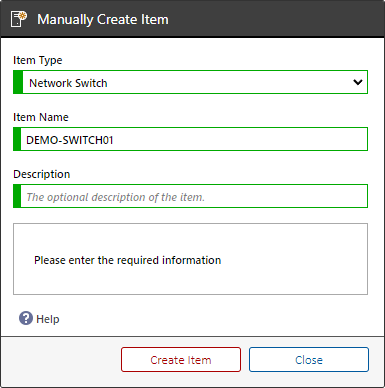Click the Item Name label

point(41,117)
